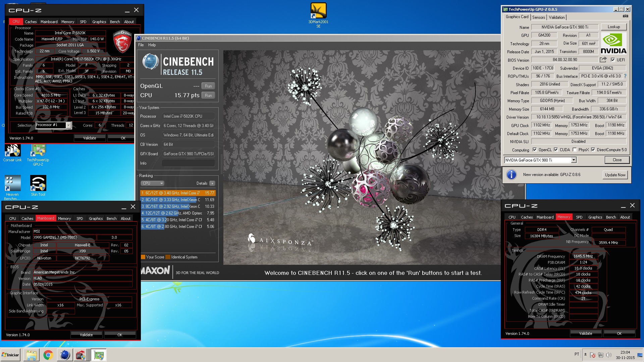Switch to Cinebench via taskbar icon
The height and width of the screenshot is (362, 644).
[65, 355]
